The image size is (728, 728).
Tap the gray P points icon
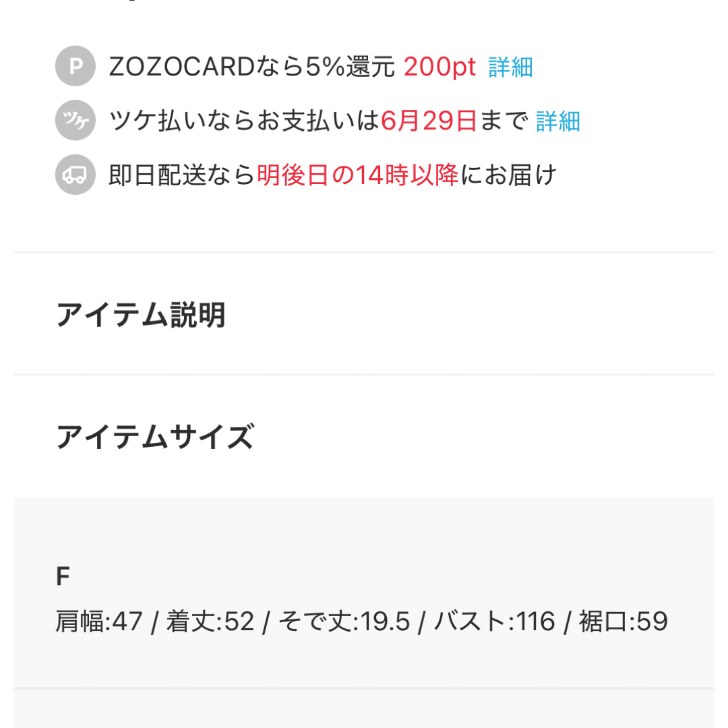coord(75,66)
